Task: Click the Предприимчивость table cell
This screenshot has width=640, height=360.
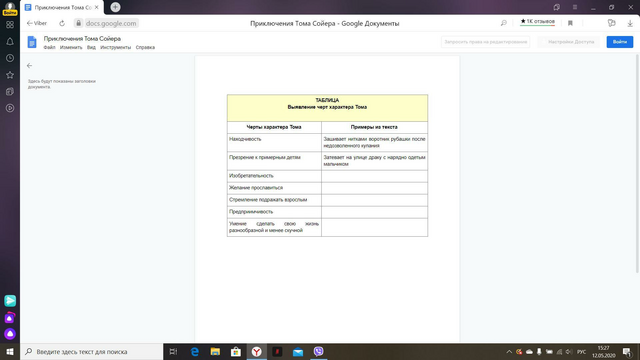Action: coord(274,212)
